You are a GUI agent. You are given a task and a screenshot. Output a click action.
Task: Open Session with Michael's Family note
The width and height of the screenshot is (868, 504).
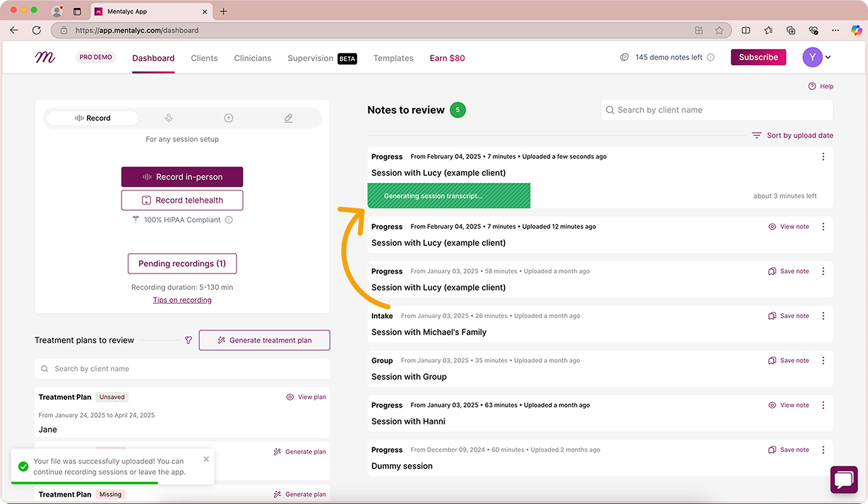(x=428, y=332)
